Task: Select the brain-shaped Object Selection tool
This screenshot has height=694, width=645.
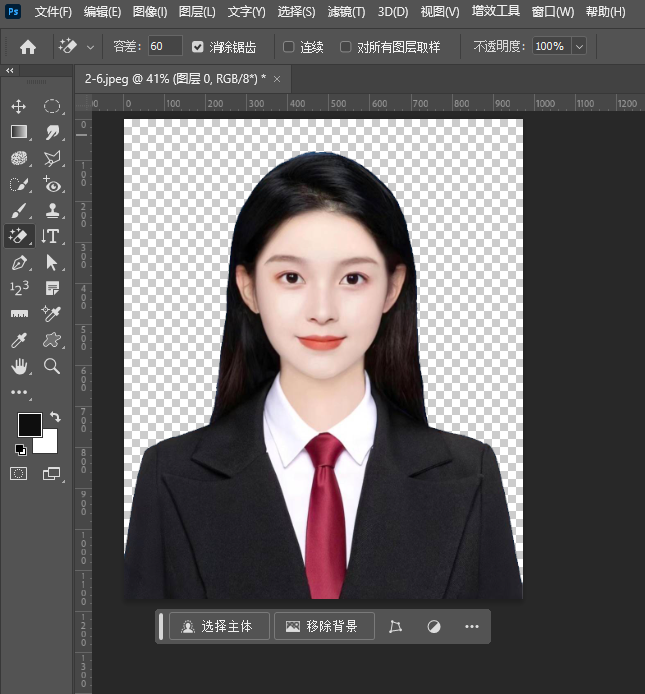Action: point(19,158)
